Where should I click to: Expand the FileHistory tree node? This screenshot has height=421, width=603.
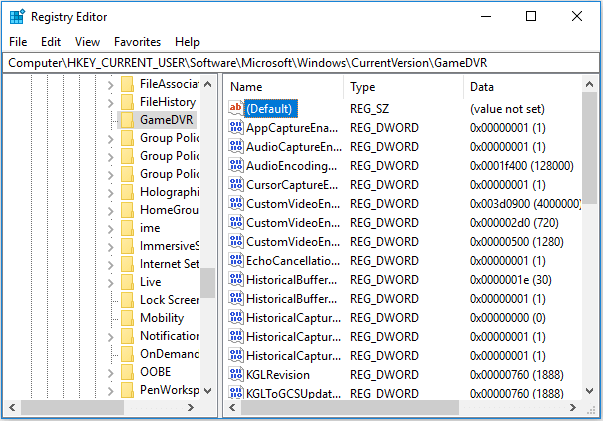tap(110, 102)
